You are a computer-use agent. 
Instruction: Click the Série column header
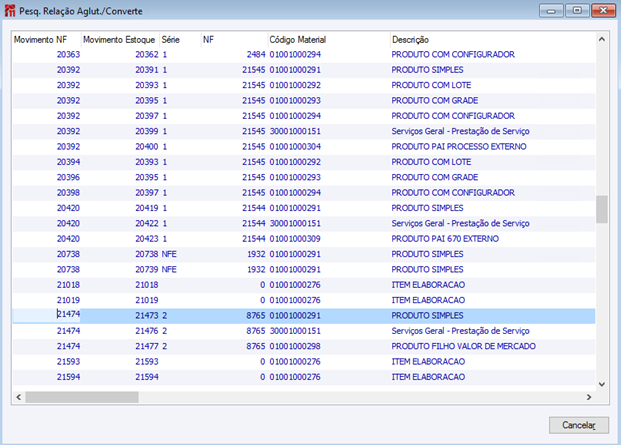tap(180, 40)
